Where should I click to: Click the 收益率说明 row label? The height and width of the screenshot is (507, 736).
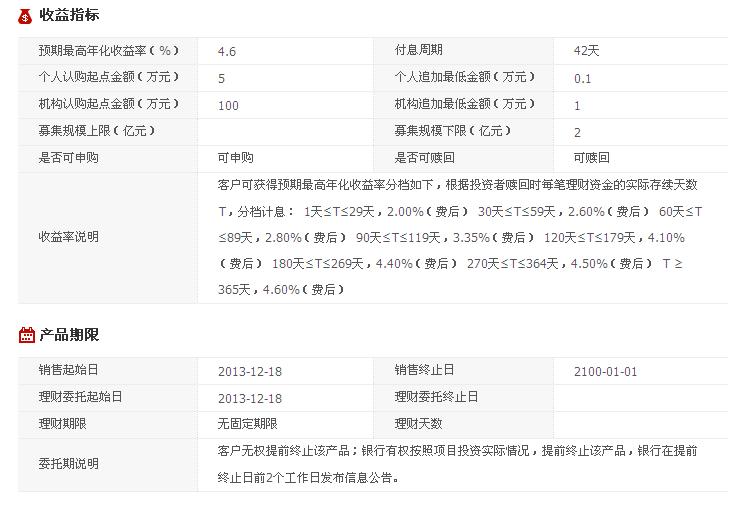pos(68,237)
